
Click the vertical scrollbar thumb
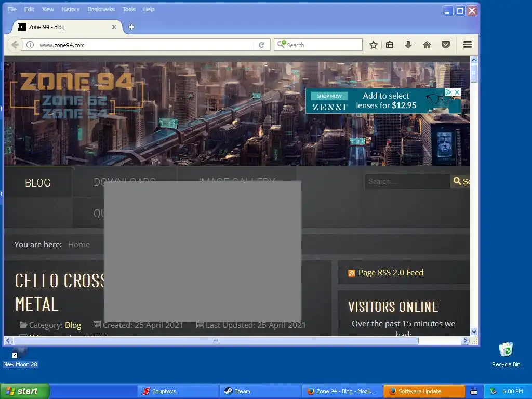(474, 73)
